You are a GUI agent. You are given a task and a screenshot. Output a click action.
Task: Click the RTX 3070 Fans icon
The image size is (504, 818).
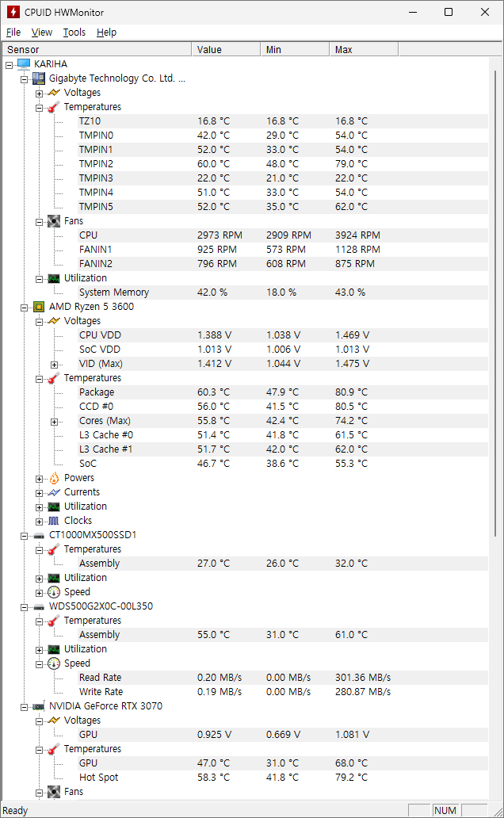pyautogui.click(x=54, y=792)
